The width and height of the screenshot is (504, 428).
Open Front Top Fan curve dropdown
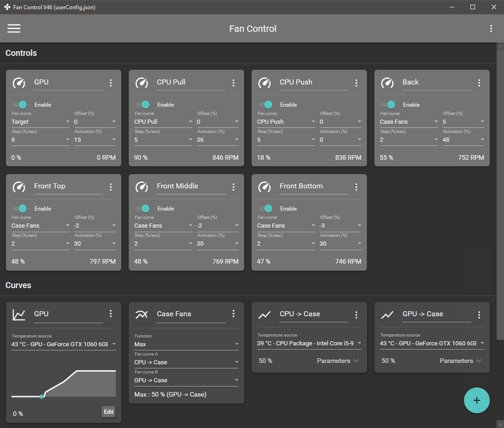pos(41,226)
